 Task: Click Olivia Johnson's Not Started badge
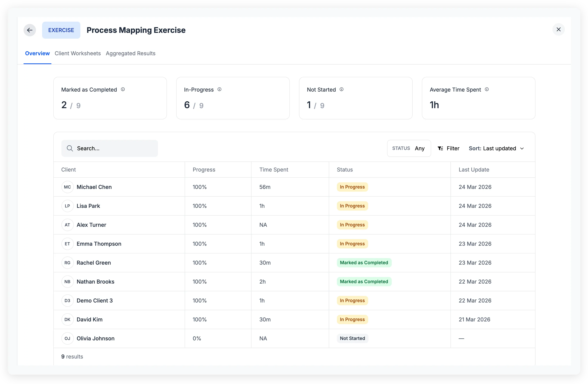[352, 338]
